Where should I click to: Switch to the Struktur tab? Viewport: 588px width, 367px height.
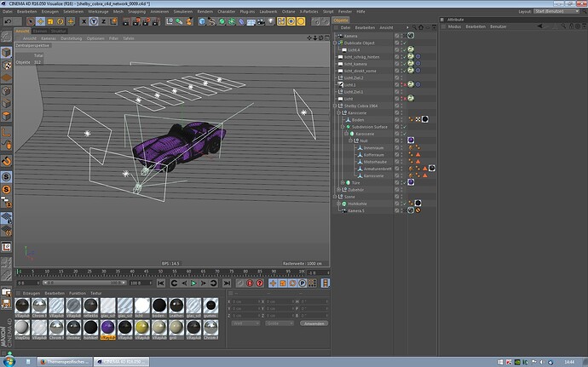[58, 32]
